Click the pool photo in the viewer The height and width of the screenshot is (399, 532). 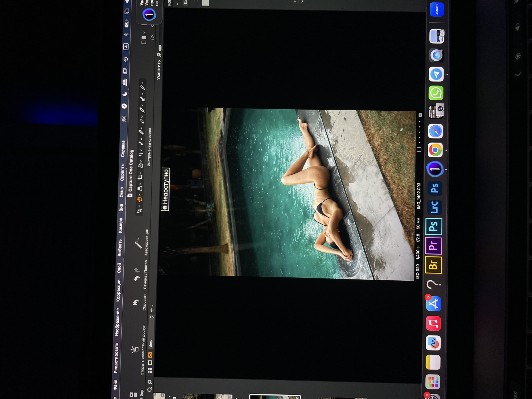click(287, 194)
